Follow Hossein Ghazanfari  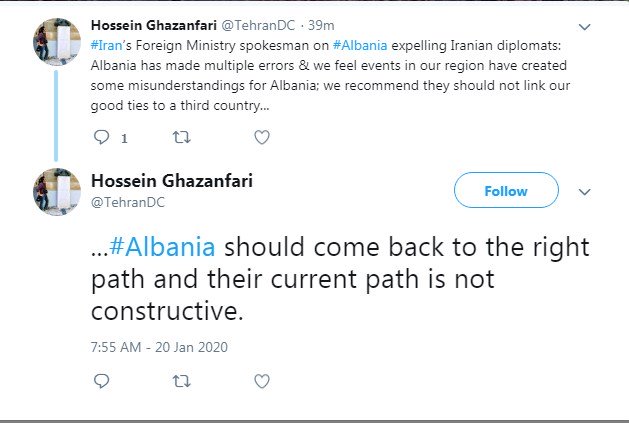click(x=506, y=190)
